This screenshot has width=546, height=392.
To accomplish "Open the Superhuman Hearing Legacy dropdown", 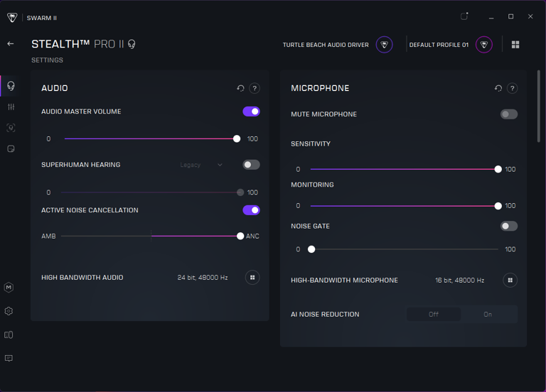I will pos(201,165).
